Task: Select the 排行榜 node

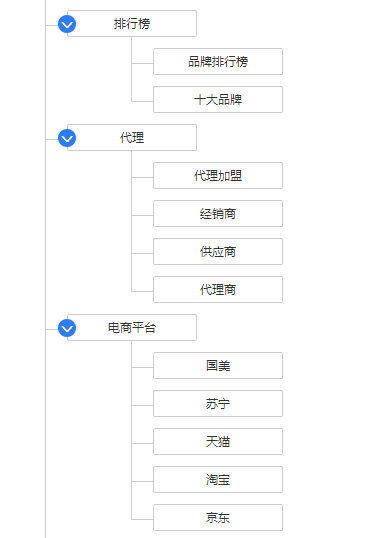Action: tap(132, 24)
